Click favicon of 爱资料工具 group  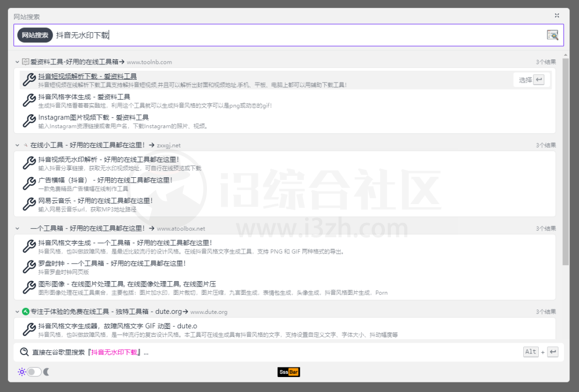(x=26, y=62)
